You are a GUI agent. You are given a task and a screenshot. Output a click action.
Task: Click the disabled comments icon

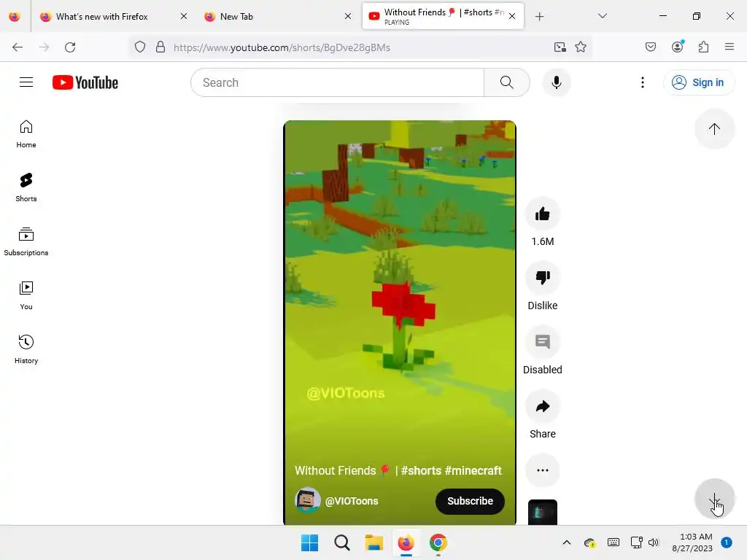543,342
